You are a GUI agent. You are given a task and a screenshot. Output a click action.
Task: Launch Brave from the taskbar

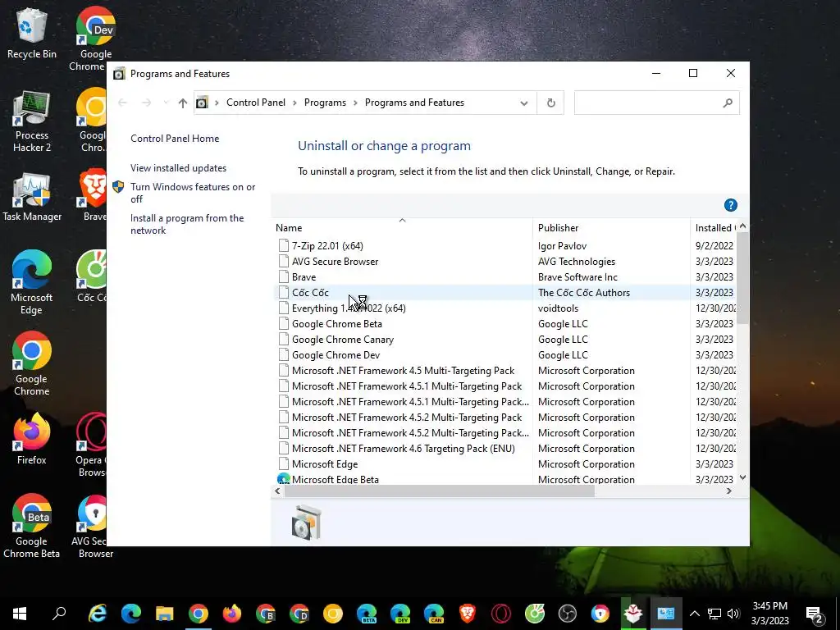468,614
